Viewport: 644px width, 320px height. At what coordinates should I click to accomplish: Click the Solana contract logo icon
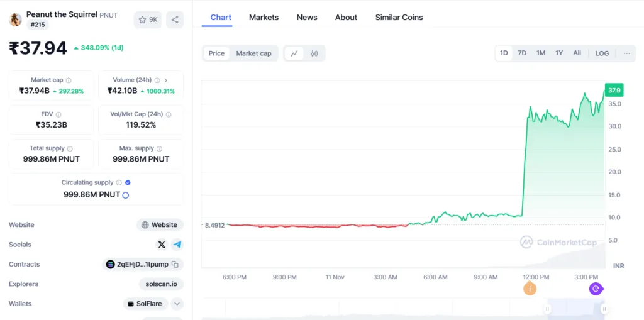pyautogui.click(x=110, y=265)
